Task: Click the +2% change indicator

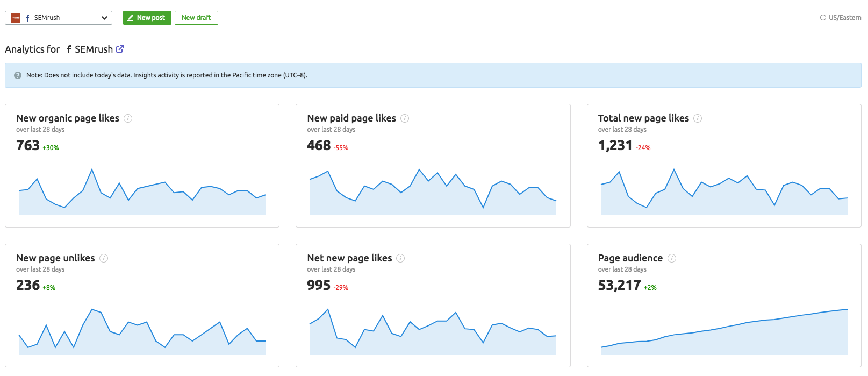Action: [x=650, y=288]
